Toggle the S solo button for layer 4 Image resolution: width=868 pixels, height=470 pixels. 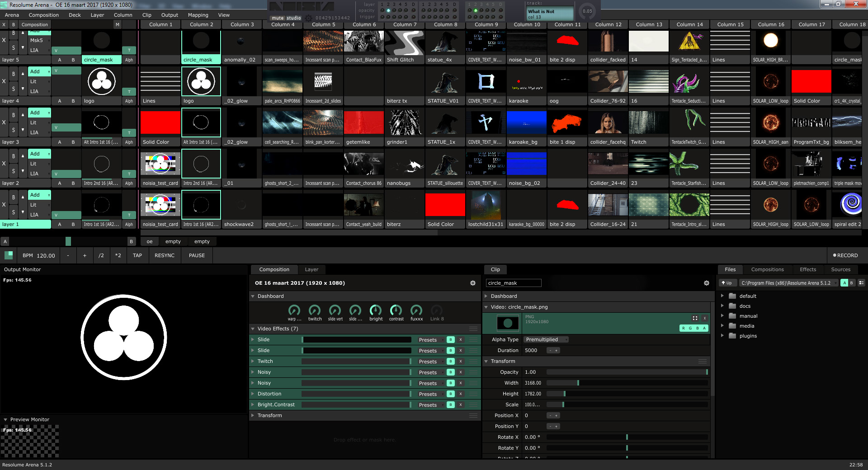click(x=14, y=89)
